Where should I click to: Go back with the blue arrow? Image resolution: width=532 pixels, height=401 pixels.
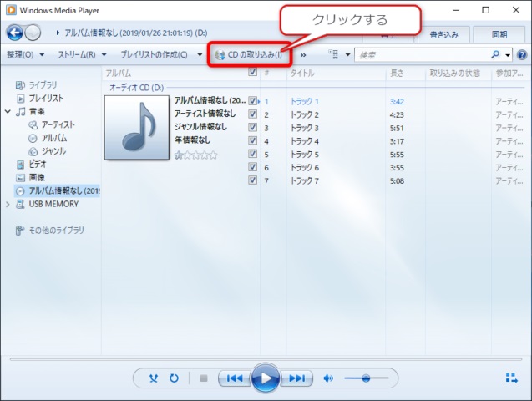(x=14, y=33)
